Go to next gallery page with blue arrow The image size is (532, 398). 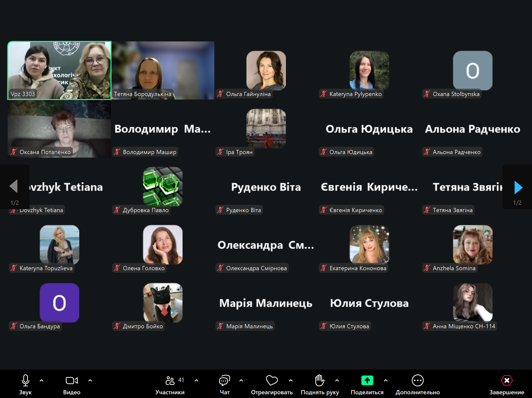pos(518,187)
